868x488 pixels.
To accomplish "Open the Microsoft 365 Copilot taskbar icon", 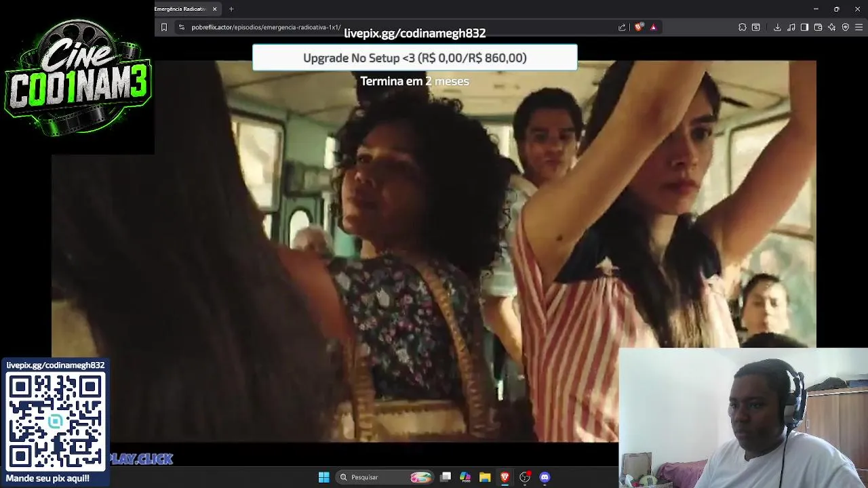I will (465, 477).
